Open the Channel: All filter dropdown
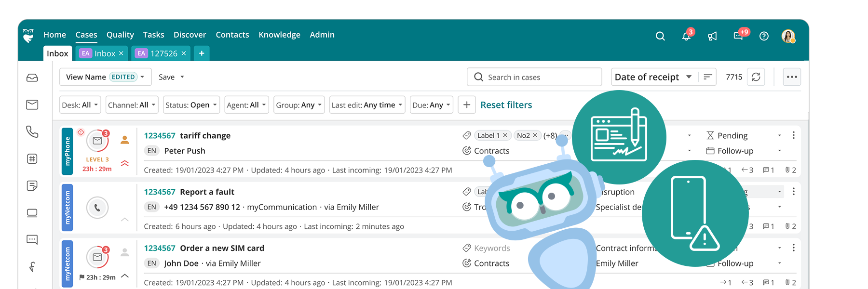 pyautogui.click(x=132, y=105)
